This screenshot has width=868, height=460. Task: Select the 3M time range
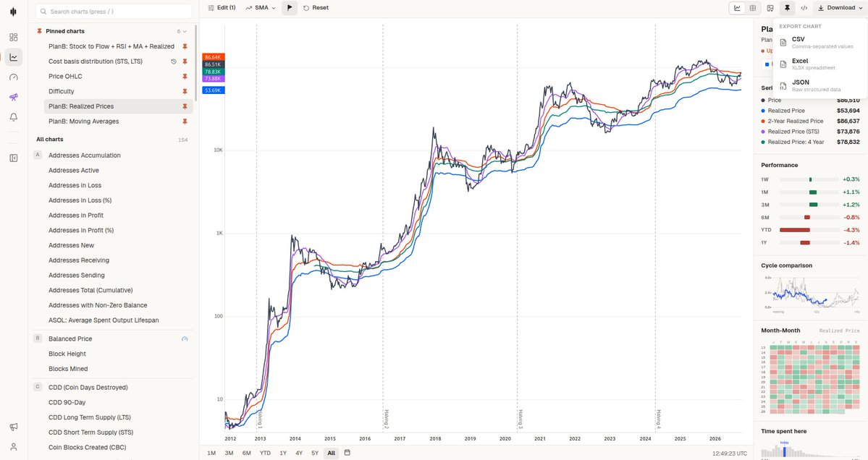coord(229,453)
